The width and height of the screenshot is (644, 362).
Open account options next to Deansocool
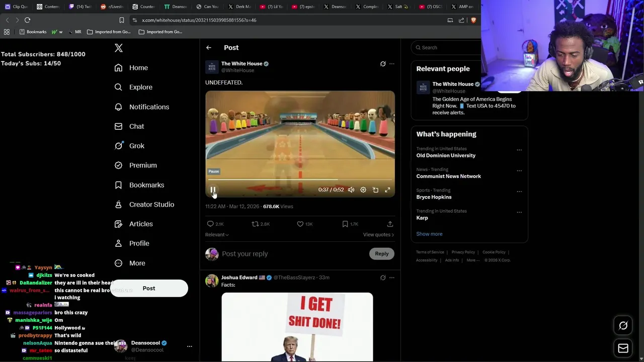(x=190, y=346)
